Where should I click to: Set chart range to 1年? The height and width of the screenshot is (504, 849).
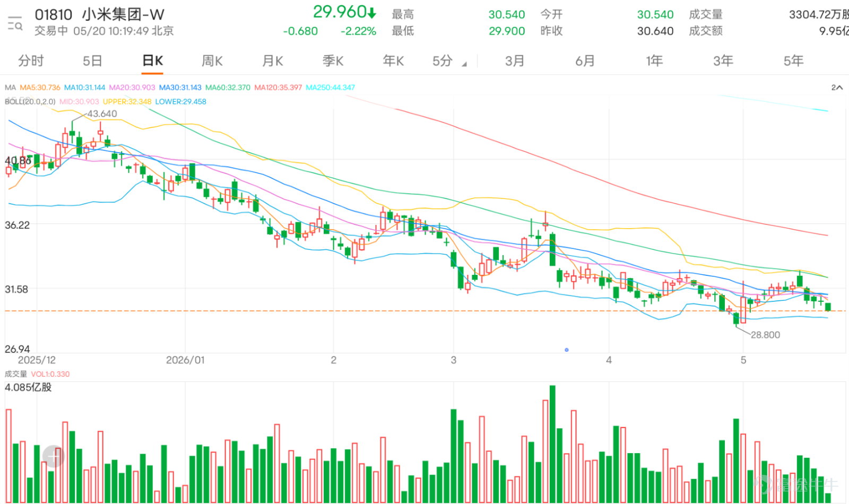[x=654, y=61]
